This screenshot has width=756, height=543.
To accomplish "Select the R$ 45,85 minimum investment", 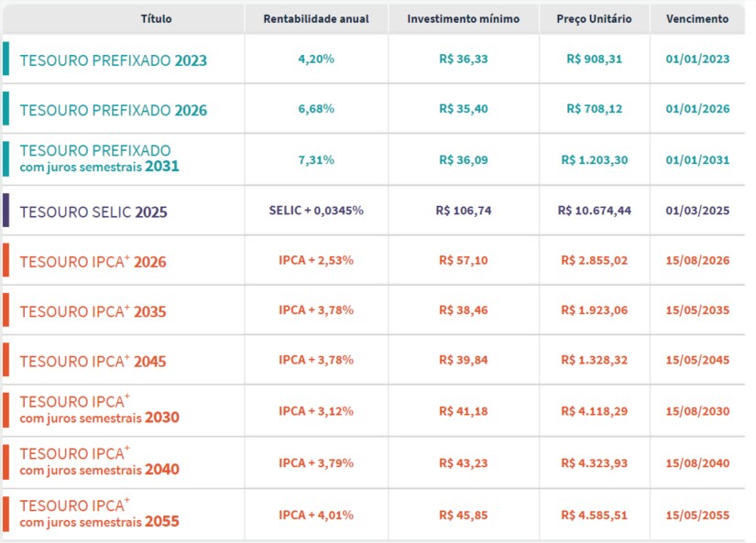I will pyautogui.click(x=464, y=515).
